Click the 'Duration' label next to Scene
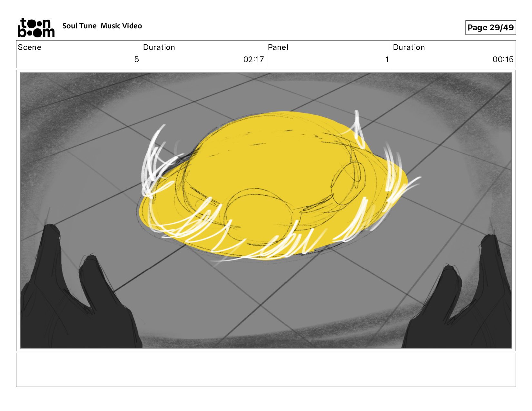The image size is (532, 411). click(159, 47)
